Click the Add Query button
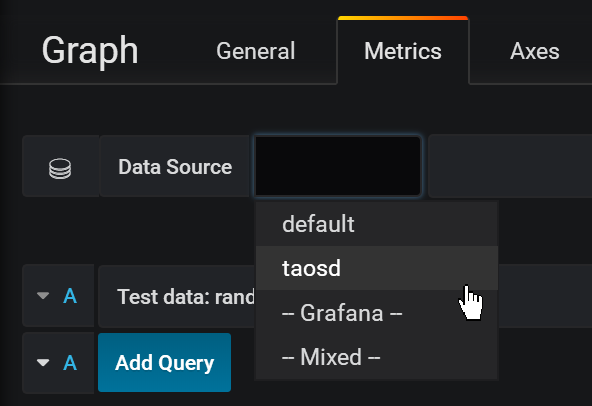The image size is (592, 406). (x=164, y=363)
